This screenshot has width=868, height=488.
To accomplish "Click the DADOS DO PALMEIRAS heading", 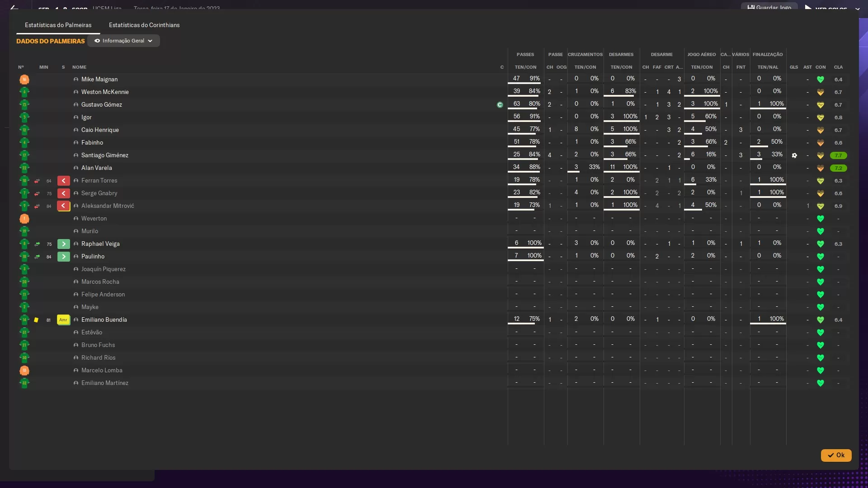I will pyautogui.click(x=51, y=41).
